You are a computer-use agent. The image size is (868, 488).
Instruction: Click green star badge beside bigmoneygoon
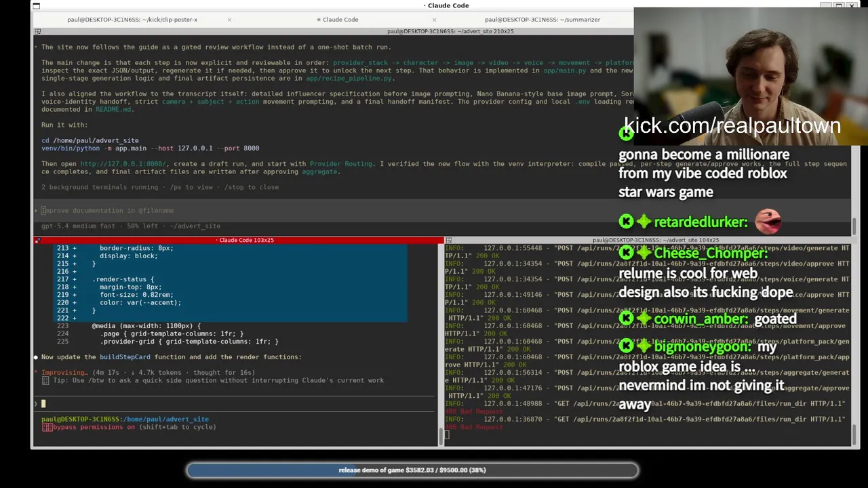[644, 347]
